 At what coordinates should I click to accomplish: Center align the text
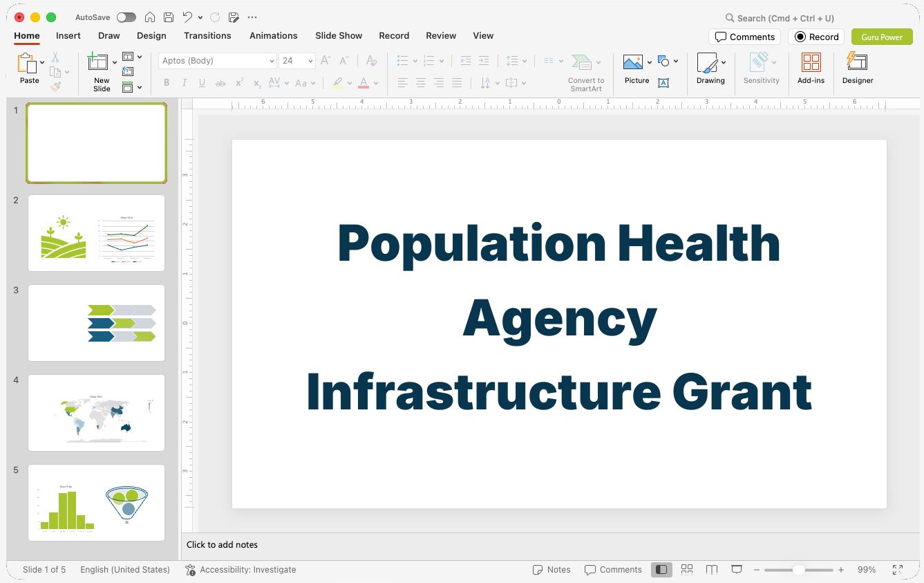421,83
